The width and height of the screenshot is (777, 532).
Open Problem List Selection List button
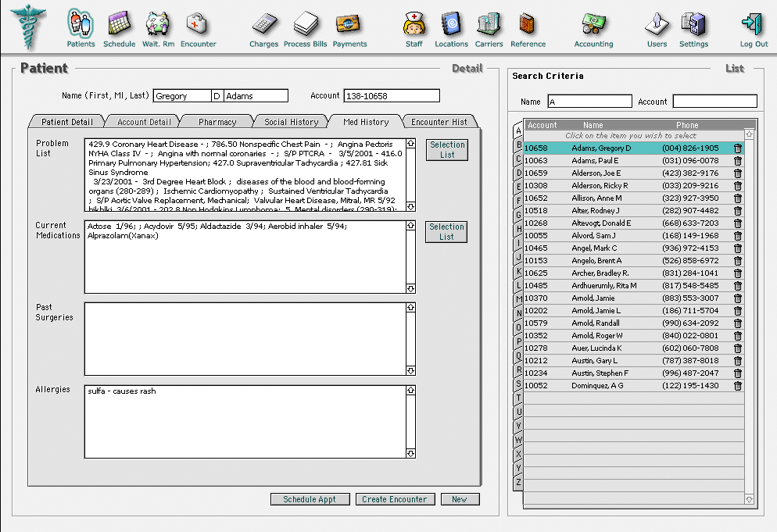click(447, 149)
